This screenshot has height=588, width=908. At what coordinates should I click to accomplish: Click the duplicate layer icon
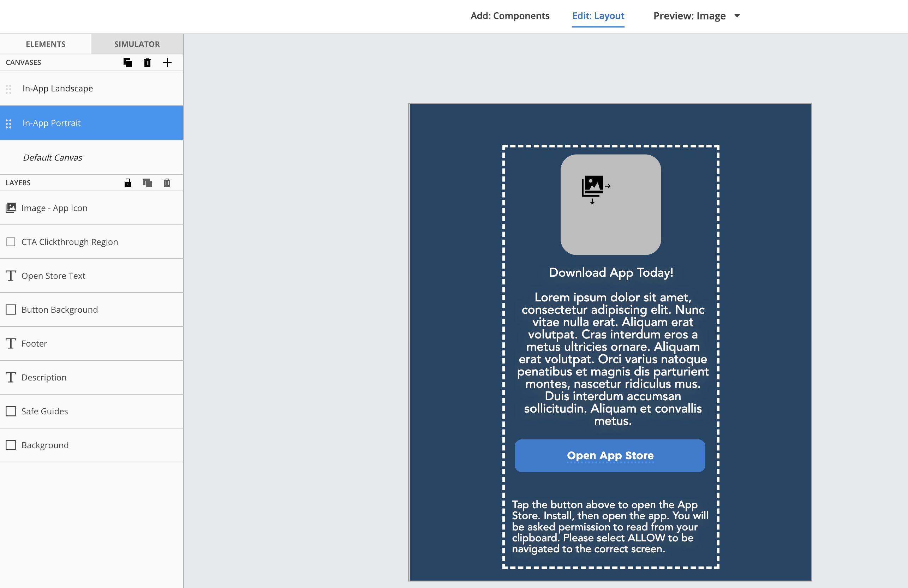[x=148, y=182]
